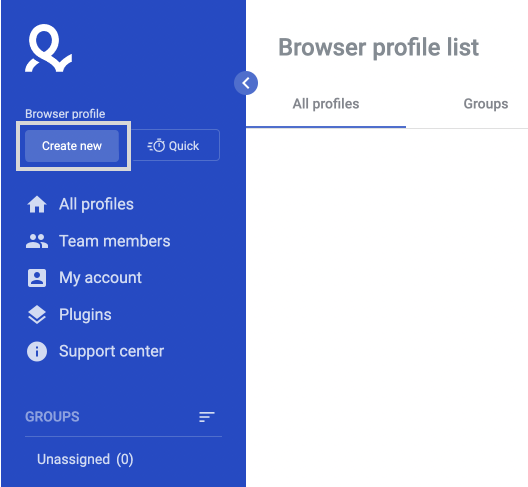The image size is (528, 487).
Task: Click the info icon for Support center
Action: [x=37, y=352]
